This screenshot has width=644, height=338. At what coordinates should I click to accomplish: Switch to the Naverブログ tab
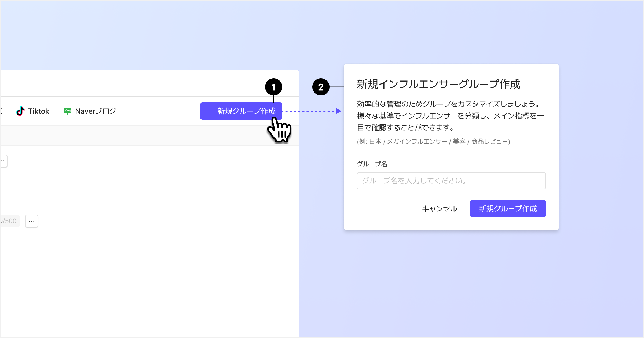(96, 111)
